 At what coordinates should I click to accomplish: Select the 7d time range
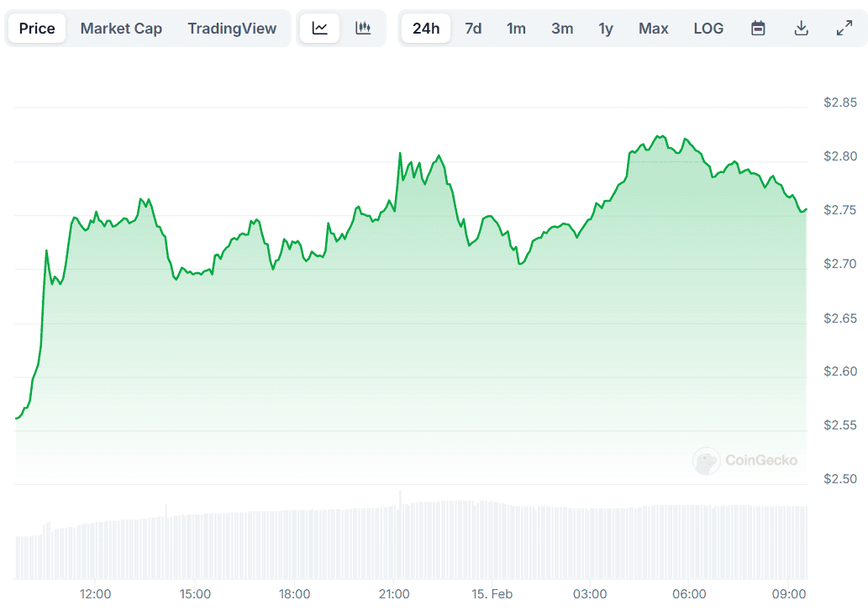[x=473, y=29]
